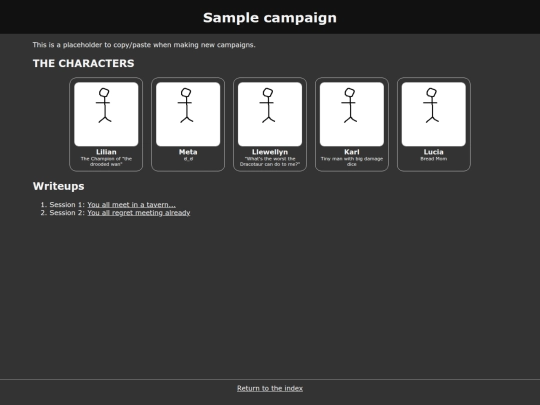
Task: Click the 'Sample campaign' page title
Action: pos(270,18)
